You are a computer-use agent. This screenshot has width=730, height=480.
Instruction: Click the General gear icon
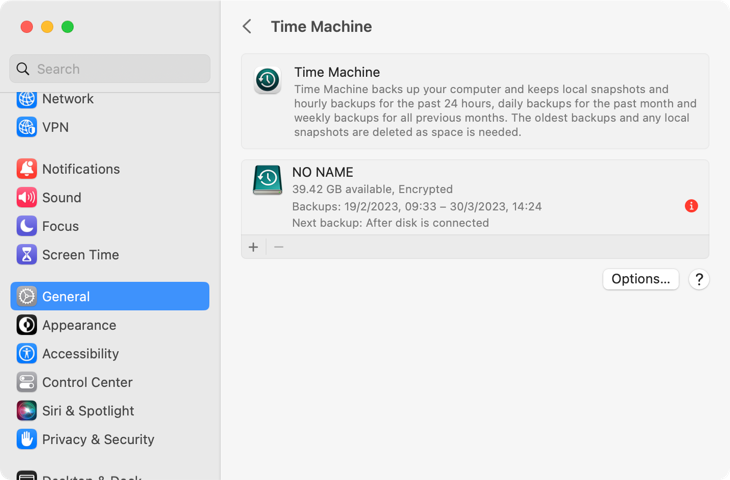pos(27,296)
